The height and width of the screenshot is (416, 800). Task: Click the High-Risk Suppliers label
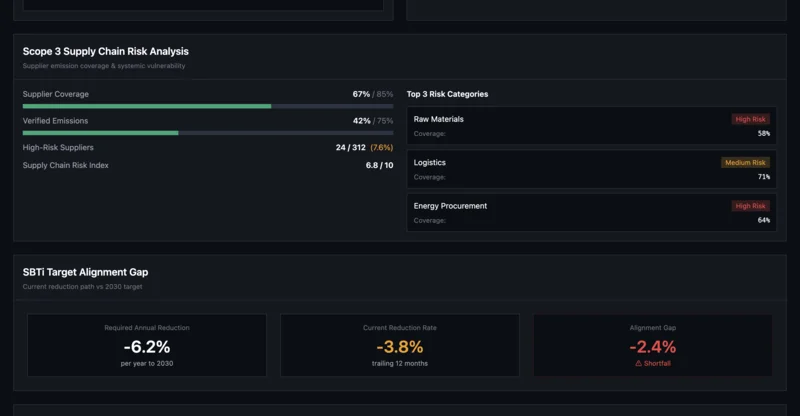pyautogui.click(x=58, y=147)
